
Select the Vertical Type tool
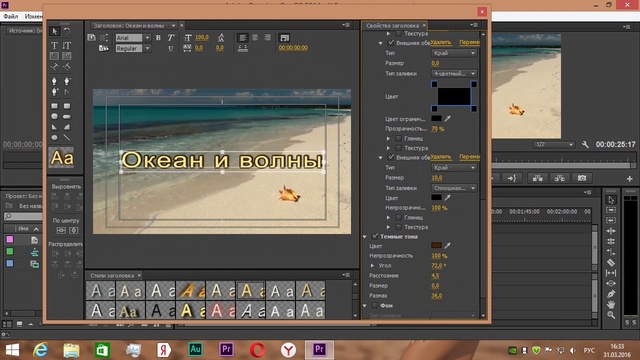67,45
